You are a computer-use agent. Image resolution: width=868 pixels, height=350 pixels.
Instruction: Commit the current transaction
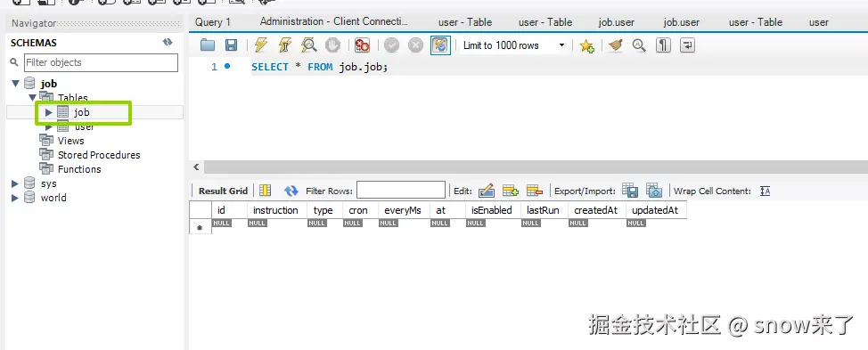coord(392,45)
